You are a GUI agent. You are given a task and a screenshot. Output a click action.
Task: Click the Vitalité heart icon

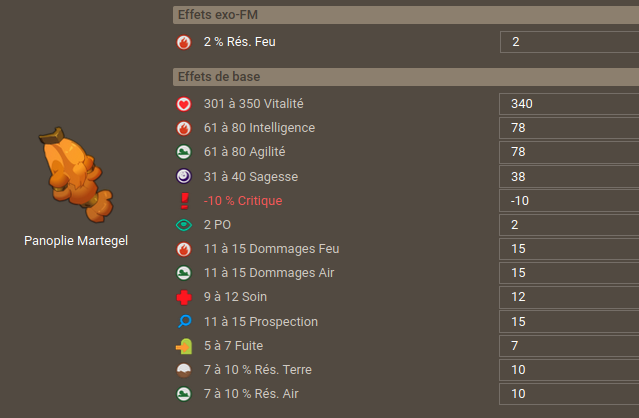point(184,104)
